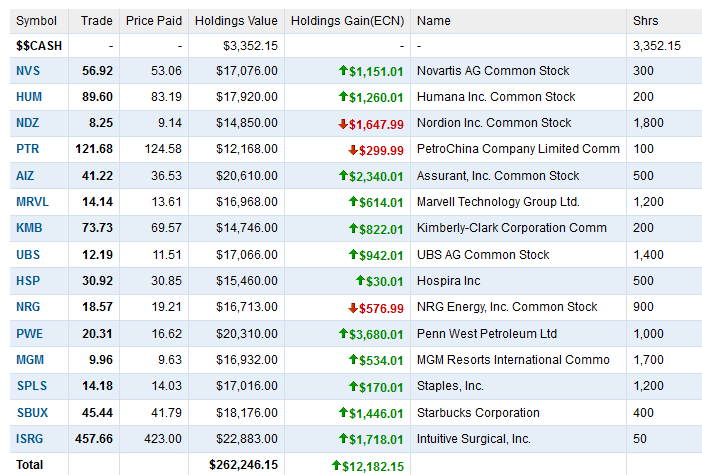Image resolution: width=702 pixels, height=475 pixels.
Task: Click the red down arrow beside $576.99
Action: [353, 308]
